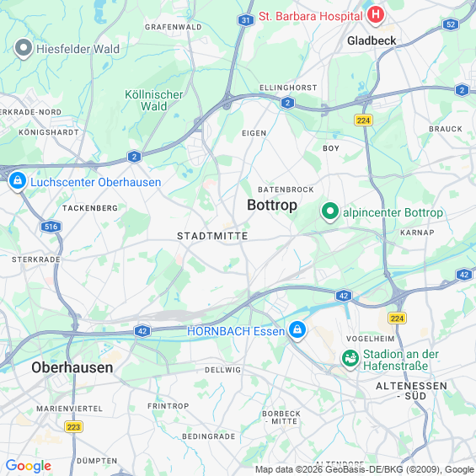The image size is (476, 476).
Task: Click the Köllnischer Wald forest label
Action: (x=154, y=100)
